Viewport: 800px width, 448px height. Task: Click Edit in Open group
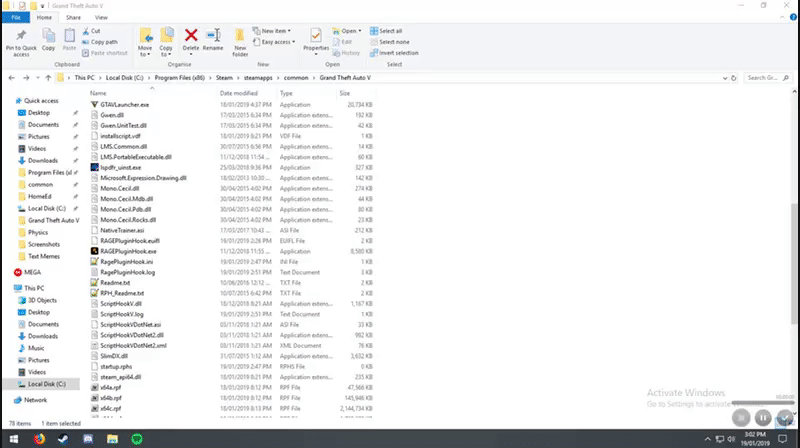click(x=342, y=42)
